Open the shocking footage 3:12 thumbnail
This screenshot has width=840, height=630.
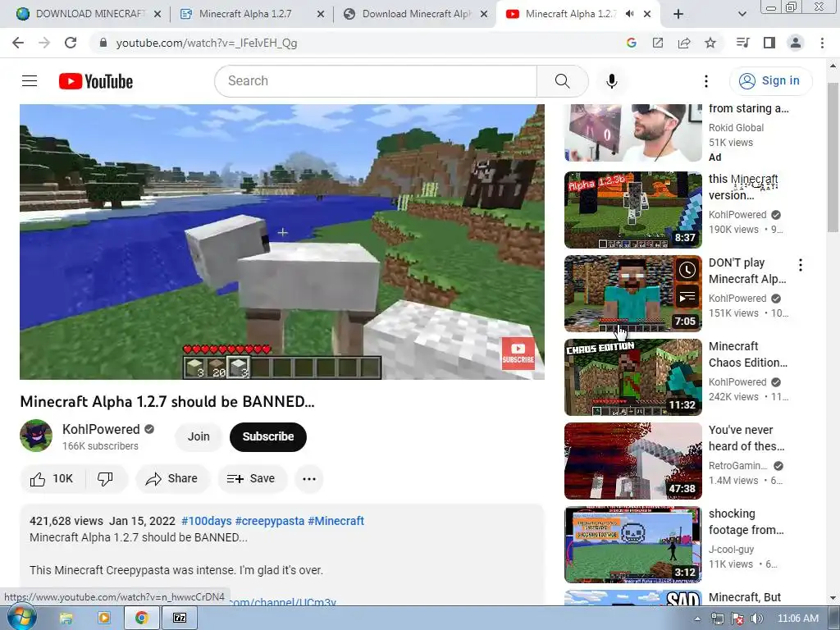[633, 545]
